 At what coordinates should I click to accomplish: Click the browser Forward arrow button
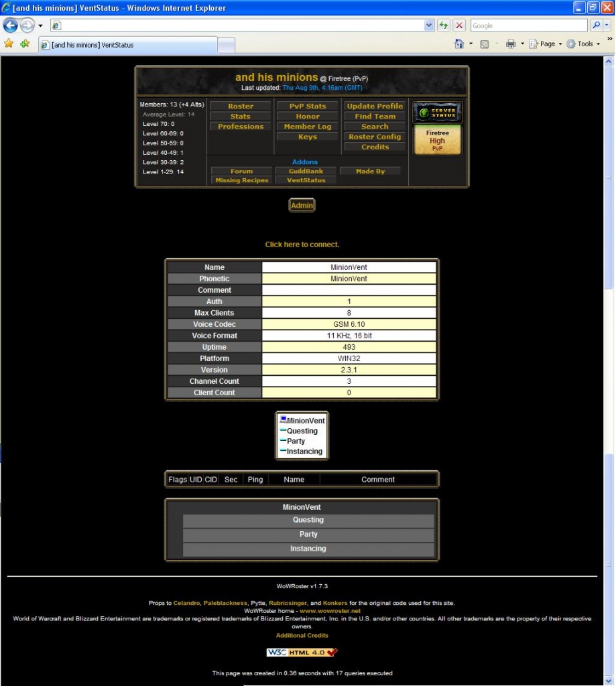pyautogui.click(x=27, y=25)
